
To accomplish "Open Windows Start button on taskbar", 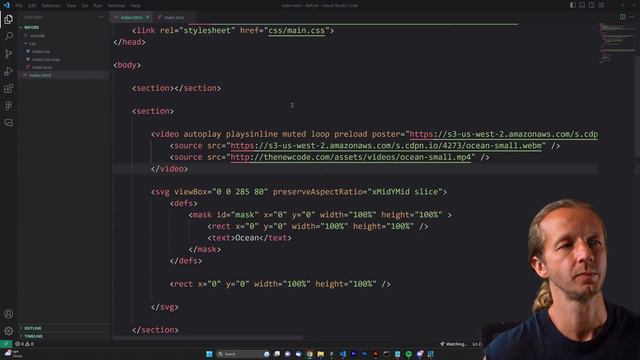I will coord(209,354).
